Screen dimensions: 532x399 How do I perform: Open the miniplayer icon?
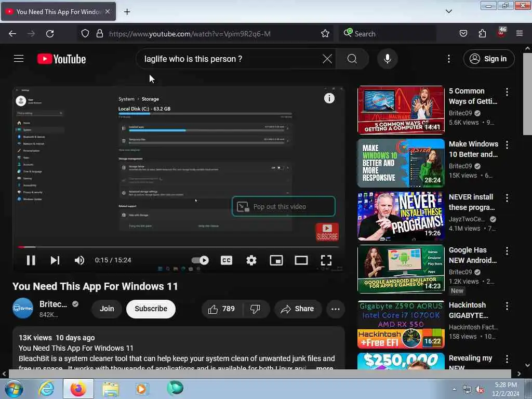[x=276, y=260]
